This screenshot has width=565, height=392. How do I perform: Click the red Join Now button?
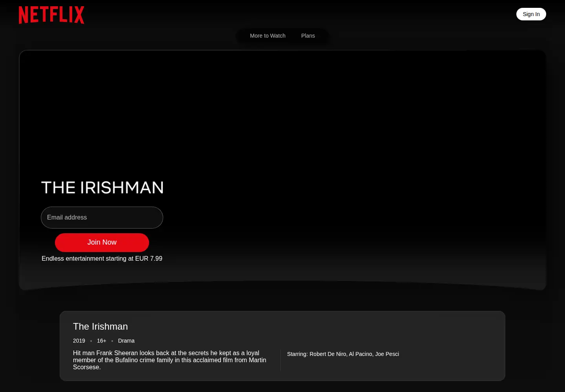click(x=102, y=243)
